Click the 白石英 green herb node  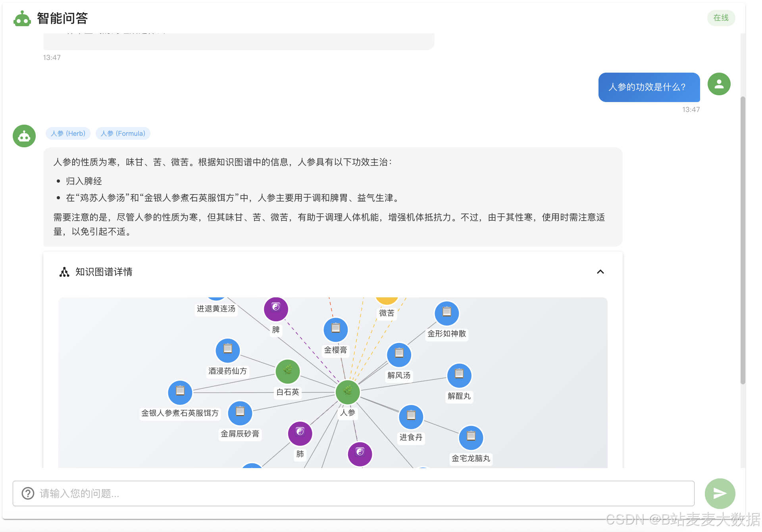pos(288,371)
